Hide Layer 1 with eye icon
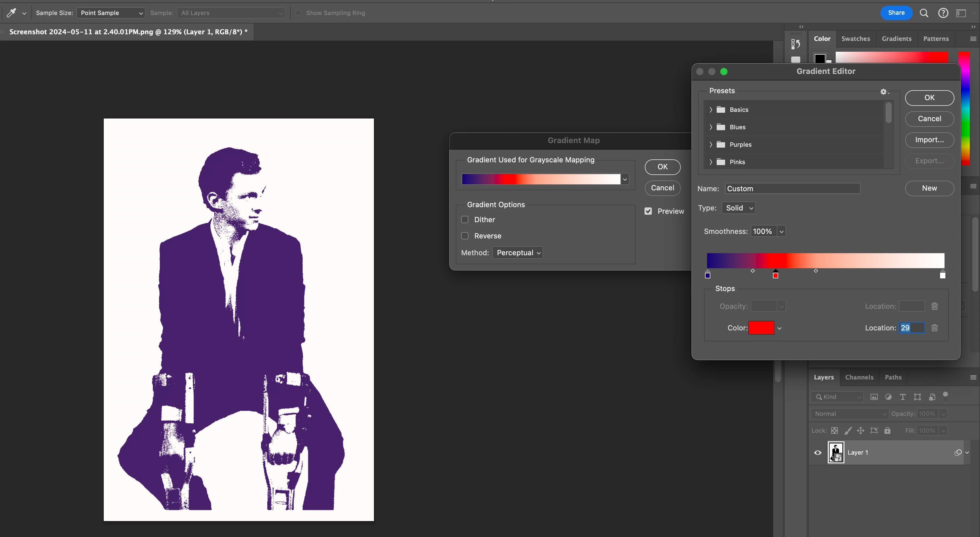This screenshot has width=980, height=537. [x=818, y=453]
